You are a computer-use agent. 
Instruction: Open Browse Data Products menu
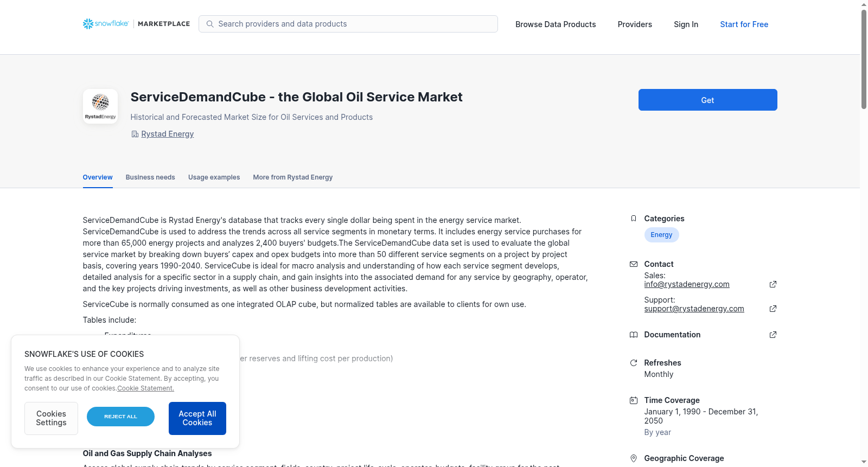tap(556, 24)
